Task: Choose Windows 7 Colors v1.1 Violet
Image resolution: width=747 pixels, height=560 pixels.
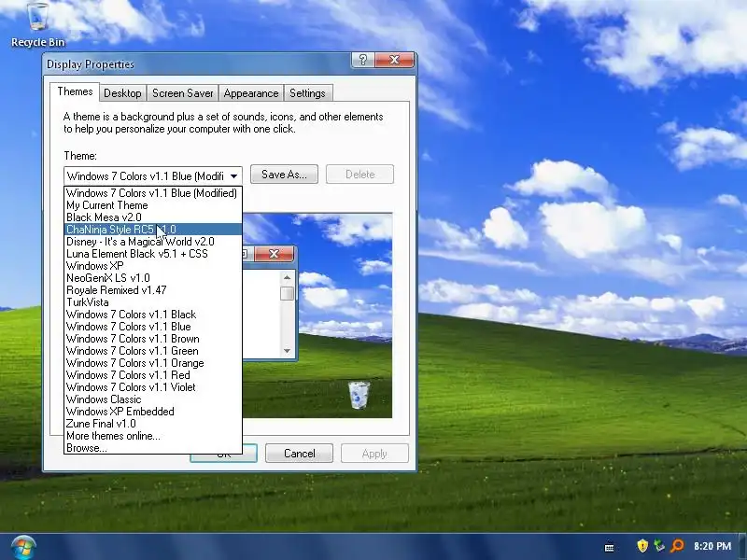Action: coord(153,387)
